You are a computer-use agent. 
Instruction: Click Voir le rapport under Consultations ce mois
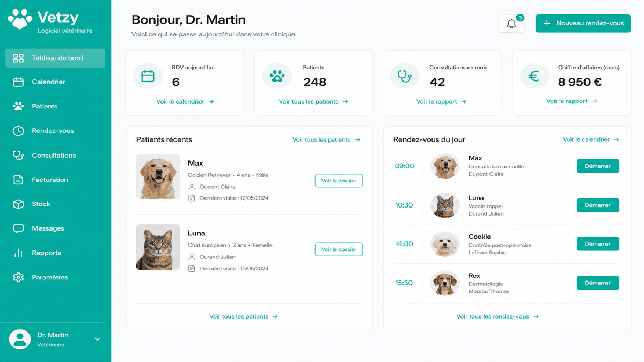pos(441,101)
